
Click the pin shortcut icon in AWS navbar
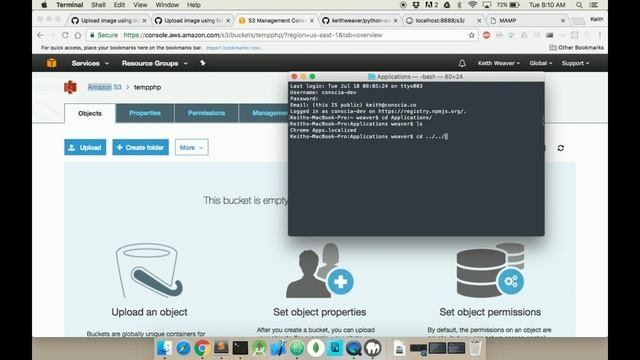[x=202, y=63]
